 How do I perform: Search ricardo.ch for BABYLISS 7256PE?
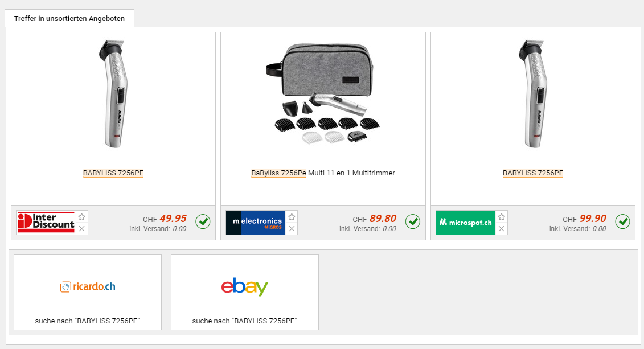88,292
